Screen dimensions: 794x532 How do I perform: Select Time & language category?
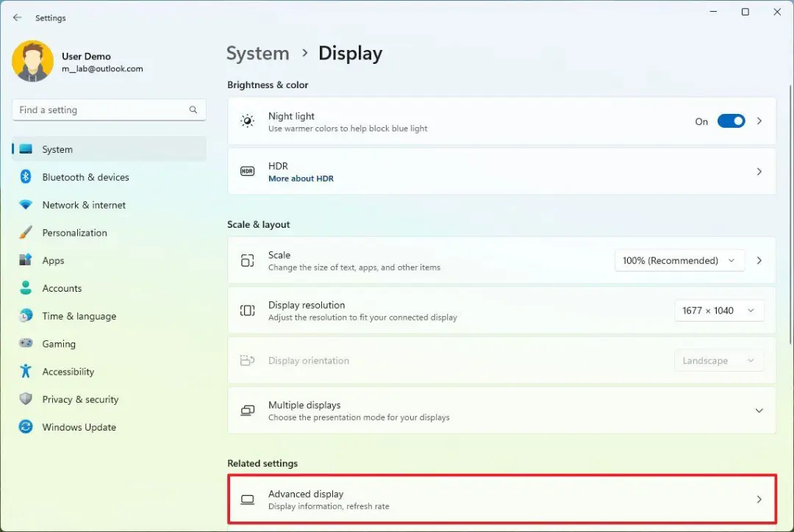click(x=109, y=316)
